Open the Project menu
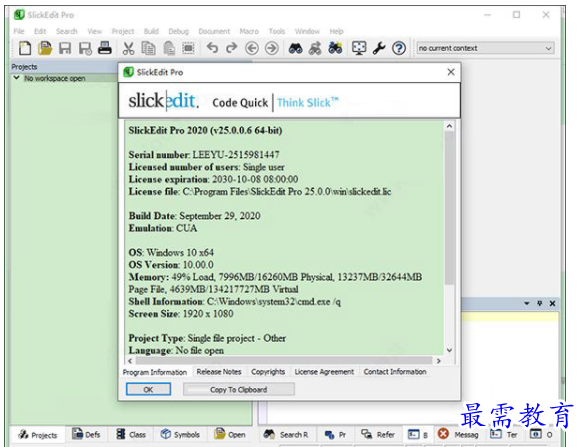This screenshot has height=447, width=582. 123,31
